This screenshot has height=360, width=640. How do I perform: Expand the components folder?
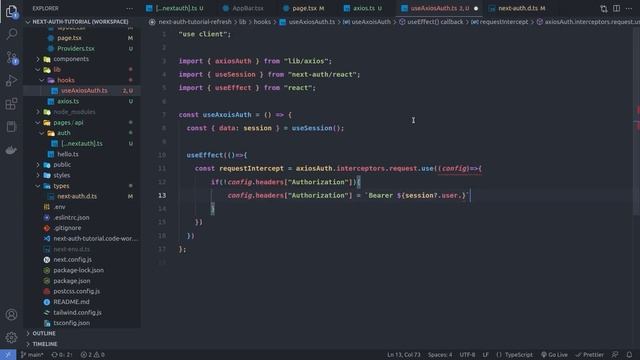tap(82, 59)
